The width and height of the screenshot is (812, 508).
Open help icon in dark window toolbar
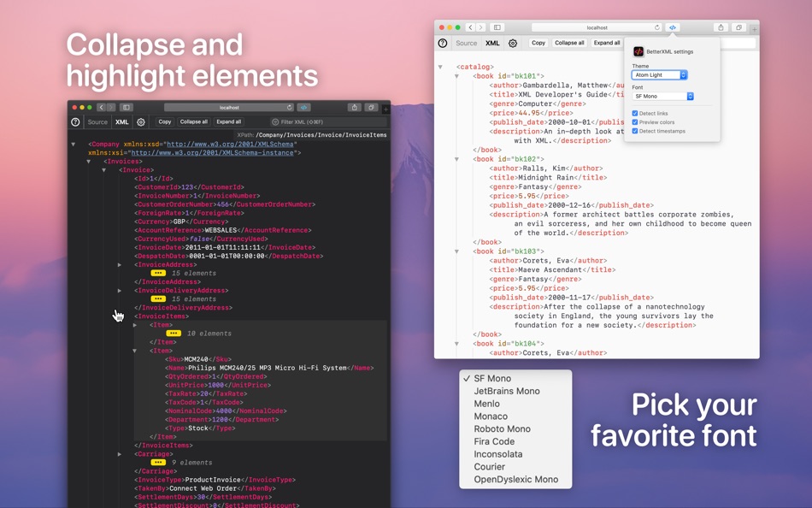[75, 121]
